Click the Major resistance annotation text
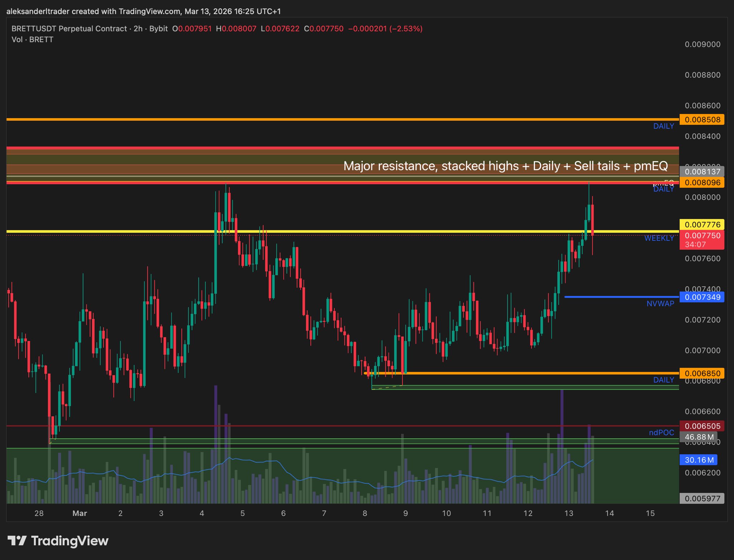Image resolution: width=734 pixels, height=560 pixels. click(505, 166)
